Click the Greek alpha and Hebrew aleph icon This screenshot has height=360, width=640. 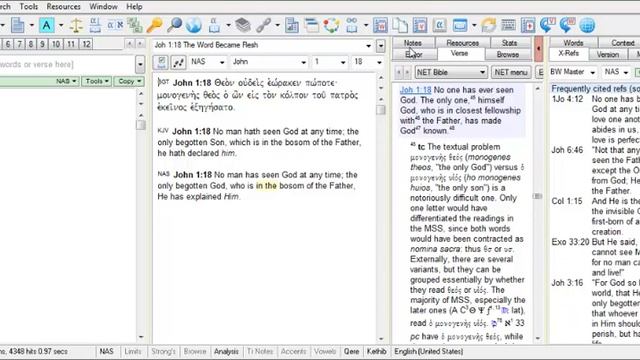tap(115, 25)
